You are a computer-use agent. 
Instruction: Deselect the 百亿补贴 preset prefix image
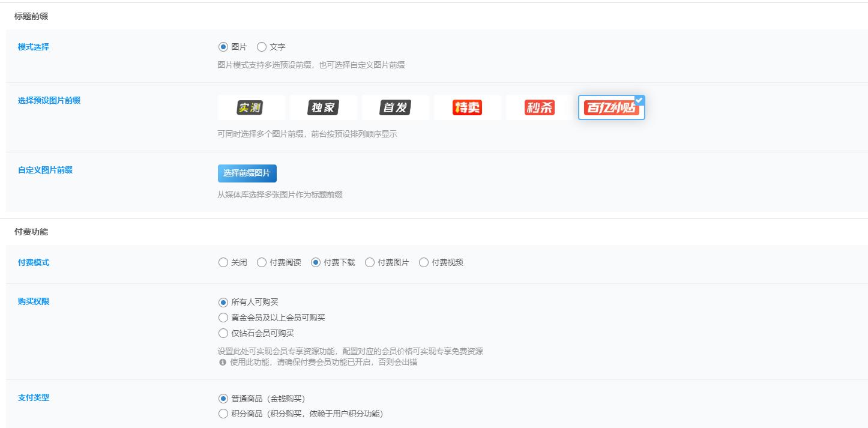tap(611, 107)
